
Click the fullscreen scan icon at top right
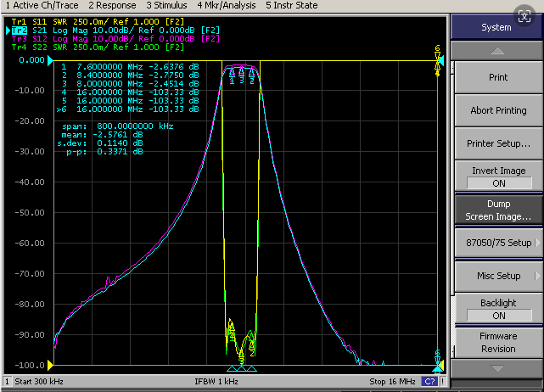524,16
